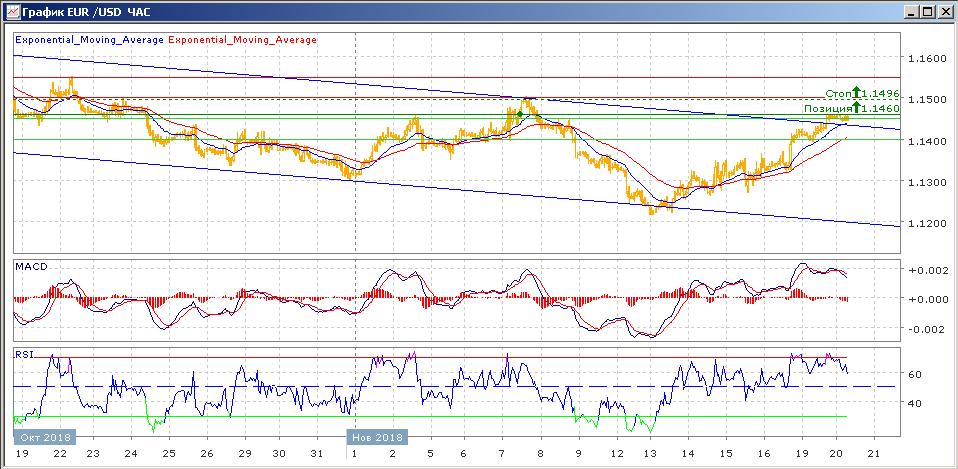Close the EUR/USD chart window

coord(944,12)
